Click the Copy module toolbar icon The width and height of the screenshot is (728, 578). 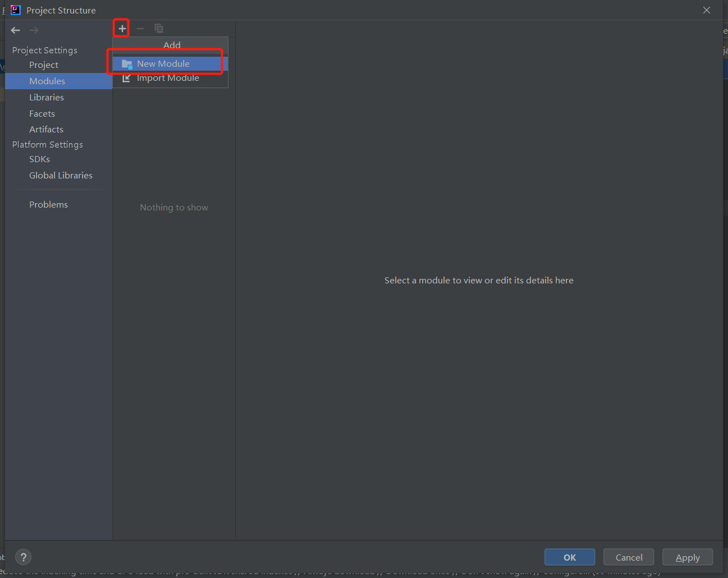159,28
